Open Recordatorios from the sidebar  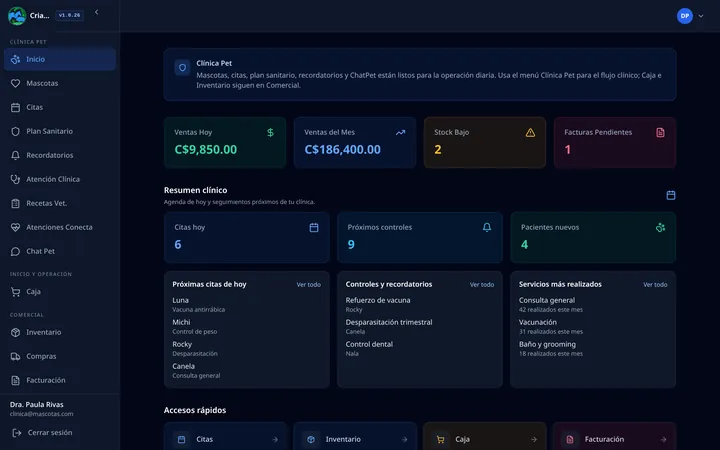[x=60, y=155]
